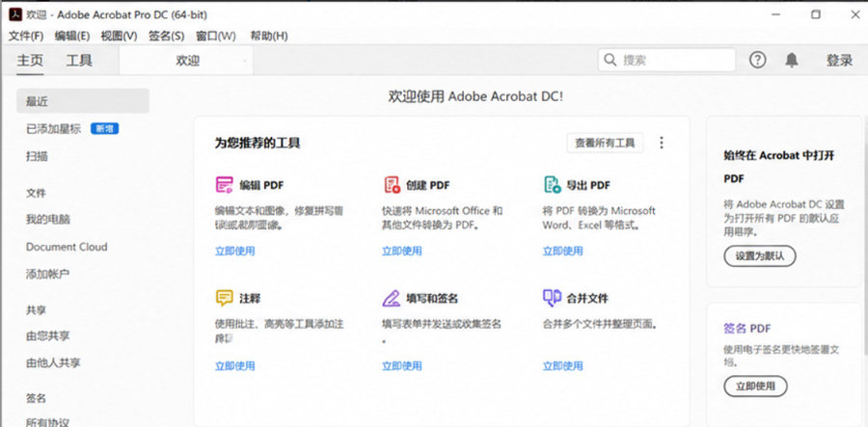Screen dimensions: 868x427
Task: Switch to the 工具 tab
Action: pyautogui.click(x=79, y=61)
